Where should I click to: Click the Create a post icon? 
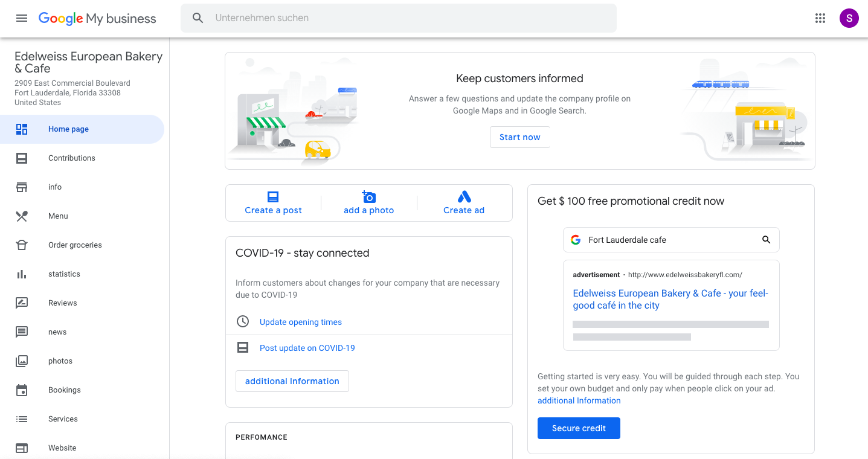pyautogui.click(x=273, y=197)
